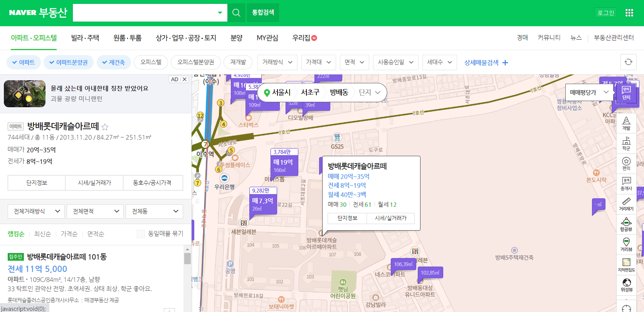The width and height of the screenshot is (644, 312).
Task: Open the 세대수 dropdown
Action: click(x=439, y=62)
